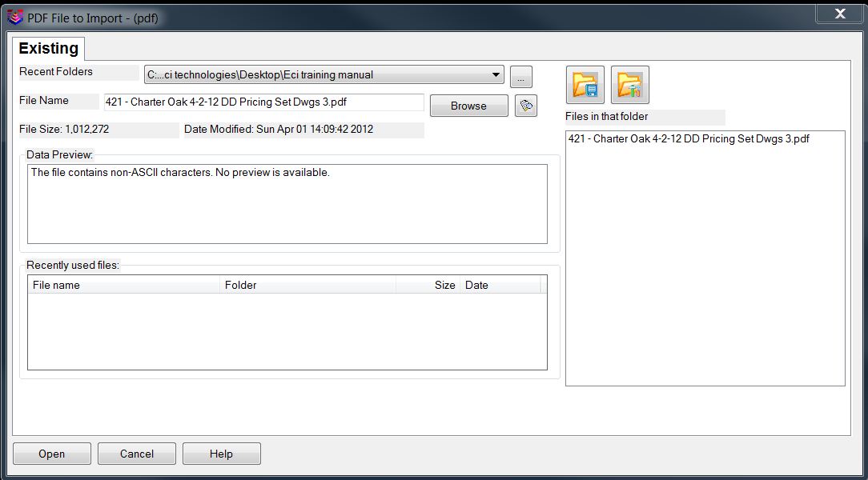Click the ellipsis button next to Recent Folders
This screenshot has width=868, height=480.
pyautogui.click(x=521, y=77)
